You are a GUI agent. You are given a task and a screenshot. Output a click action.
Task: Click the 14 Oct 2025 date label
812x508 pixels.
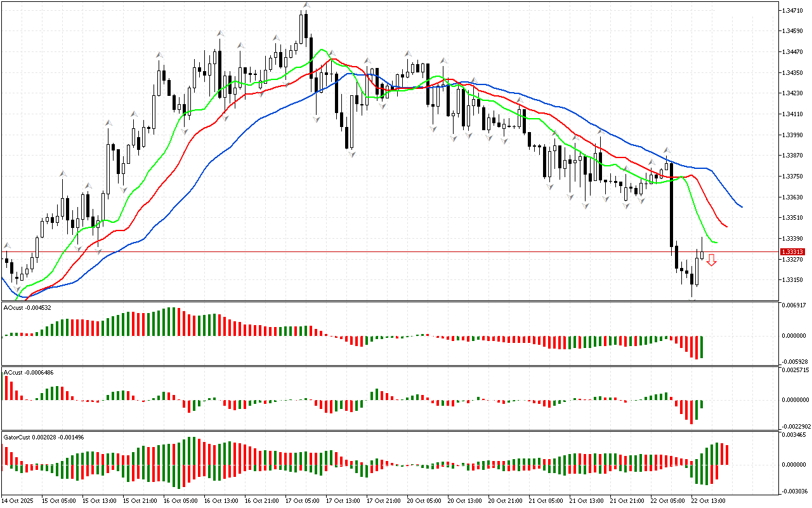tap(18, 500)
